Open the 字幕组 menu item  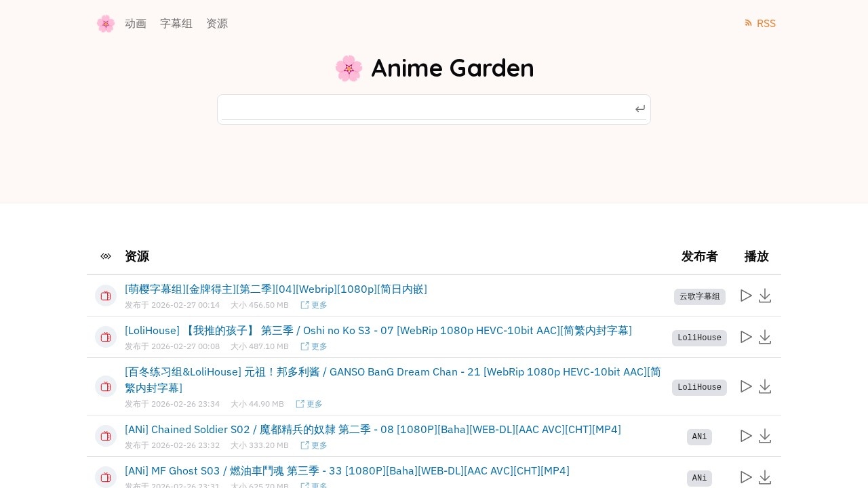(x=176, y=24)
